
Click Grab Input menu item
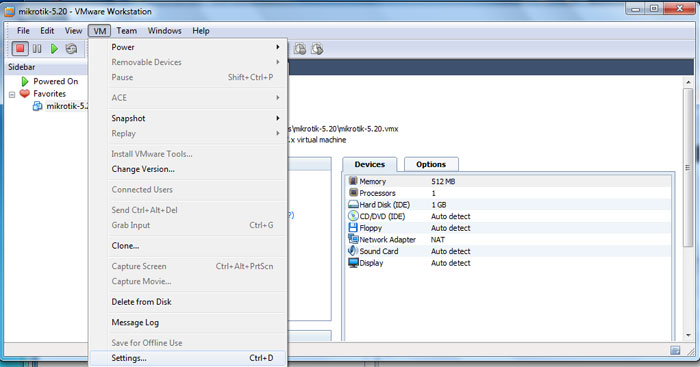tap(188, 225)
